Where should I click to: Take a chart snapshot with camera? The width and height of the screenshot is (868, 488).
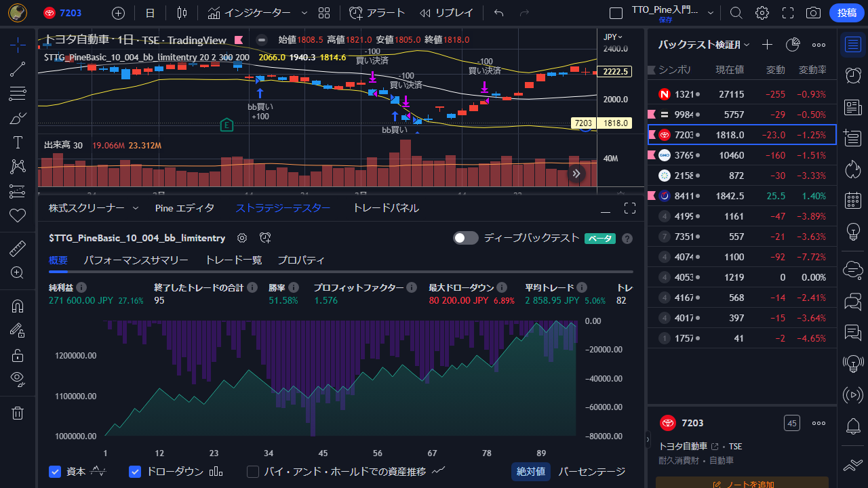(813, 13)
